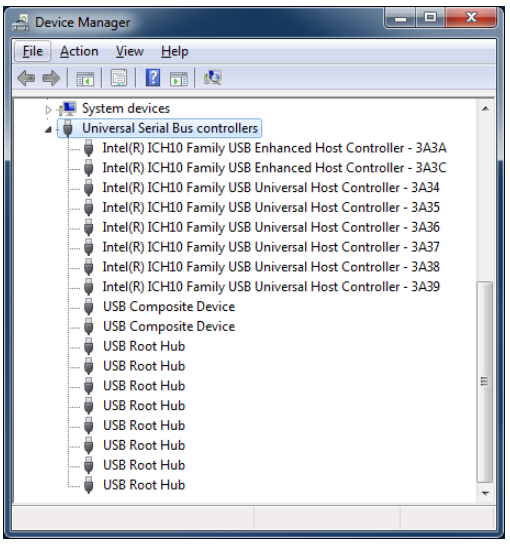Click the Forward arrow toolbar icon
This screenshot has width=510, height=544.
click(x=51, y=78)
